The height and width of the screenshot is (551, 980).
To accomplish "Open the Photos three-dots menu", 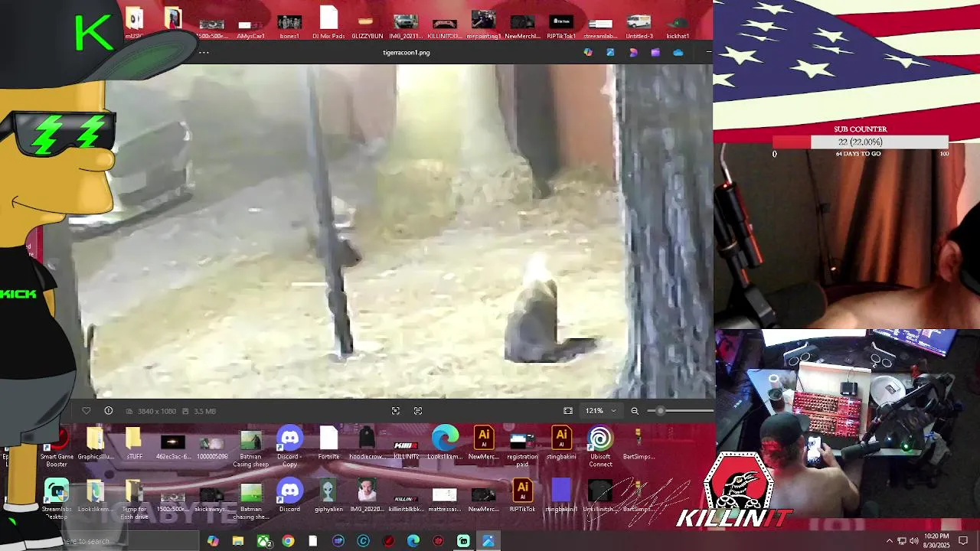I will coord(204,53).
